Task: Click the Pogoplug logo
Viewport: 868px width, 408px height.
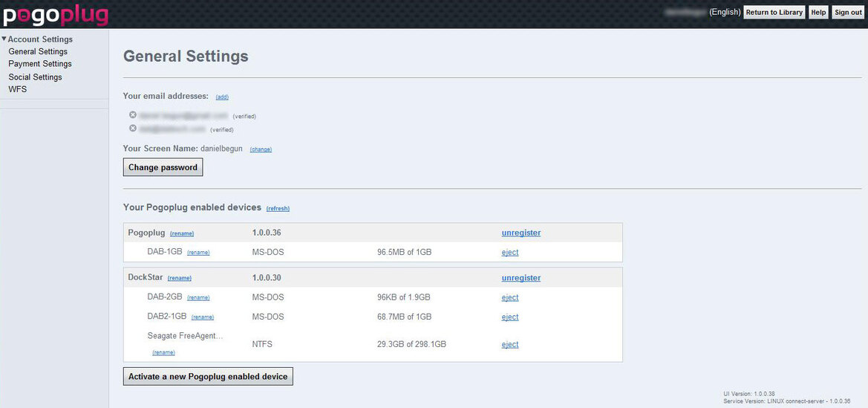Action: click(56, 15)
